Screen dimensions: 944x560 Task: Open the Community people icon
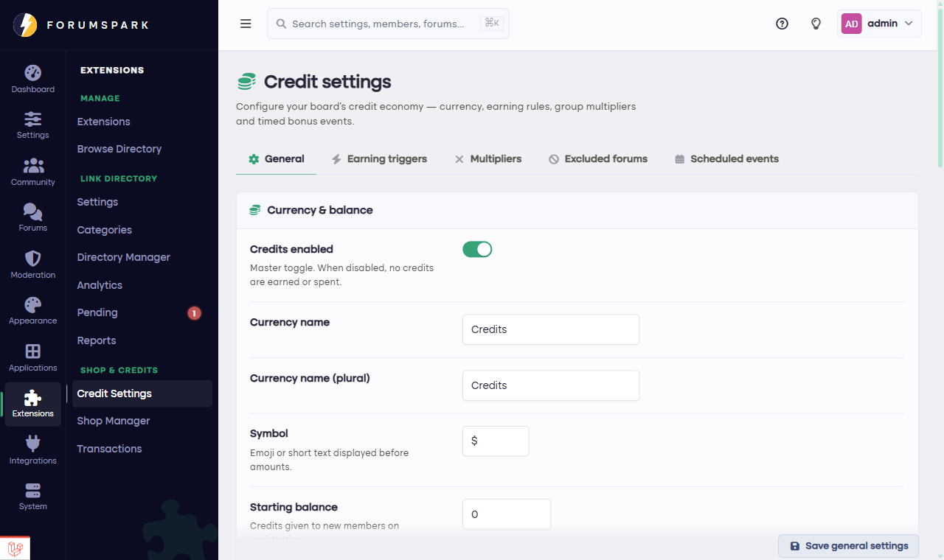point(32,165)
